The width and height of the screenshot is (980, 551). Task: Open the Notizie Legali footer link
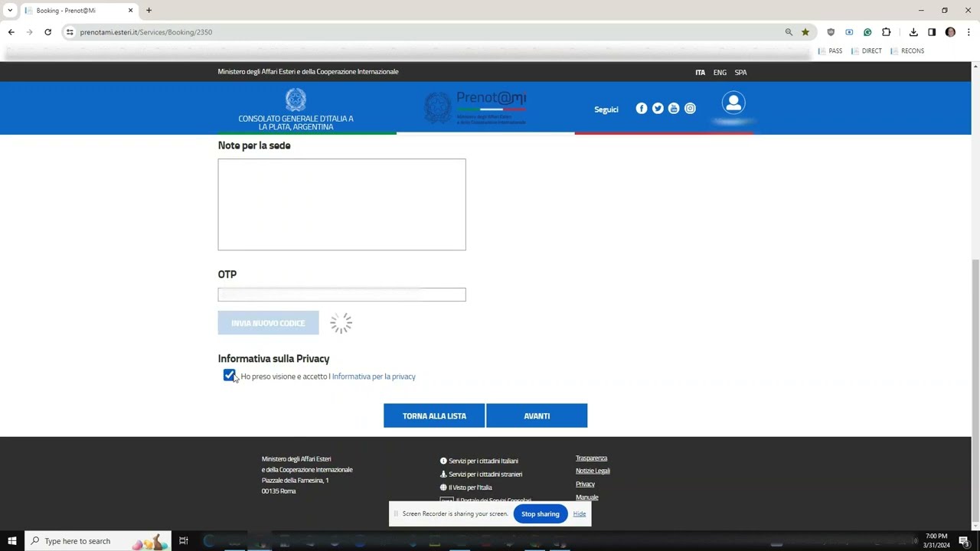click(x=593, y=471)
